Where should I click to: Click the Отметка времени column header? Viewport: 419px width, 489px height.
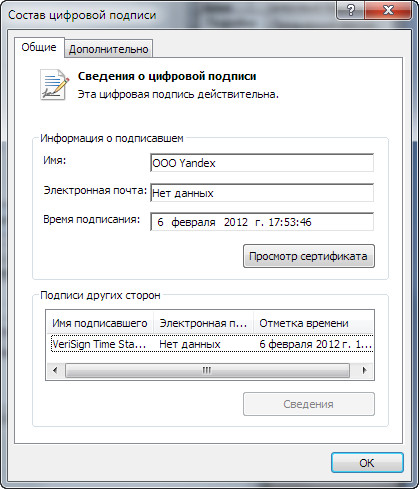[x=313, y=323]
